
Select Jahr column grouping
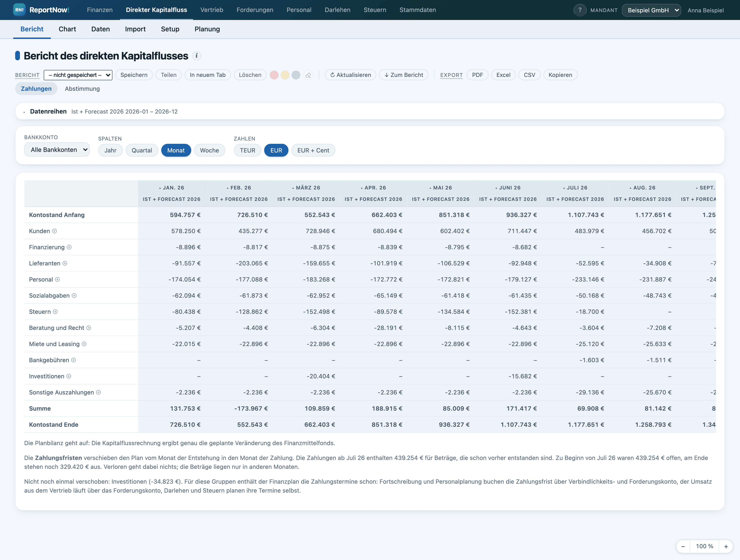pyautogui.click(x=110, y=150)
